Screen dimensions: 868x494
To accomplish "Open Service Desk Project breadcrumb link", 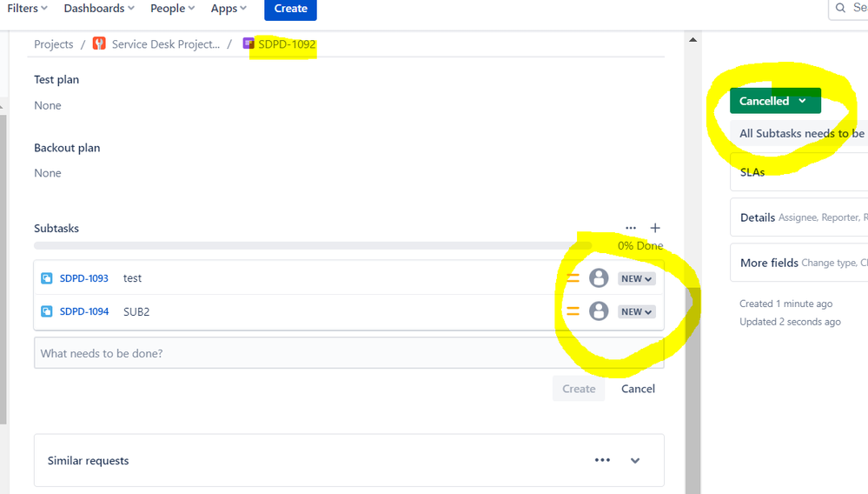I will [x=165, y=44].
